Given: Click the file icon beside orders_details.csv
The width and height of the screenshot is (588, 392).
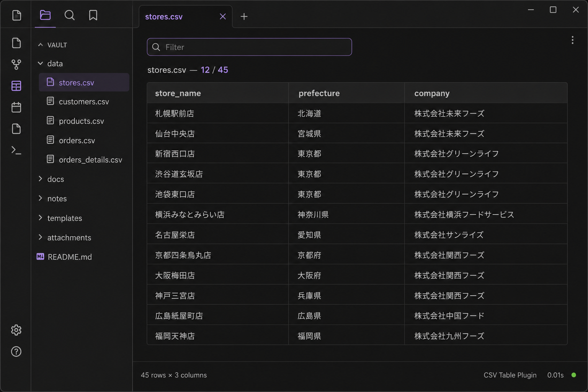Looking at the screenshot, I should 50,159.
